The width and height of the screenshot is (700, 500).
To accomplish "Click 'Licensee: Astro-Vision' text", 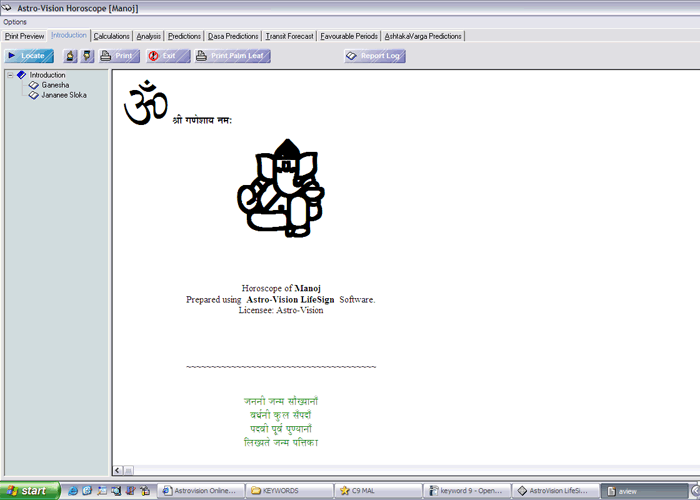I will [x=281, y=310].
